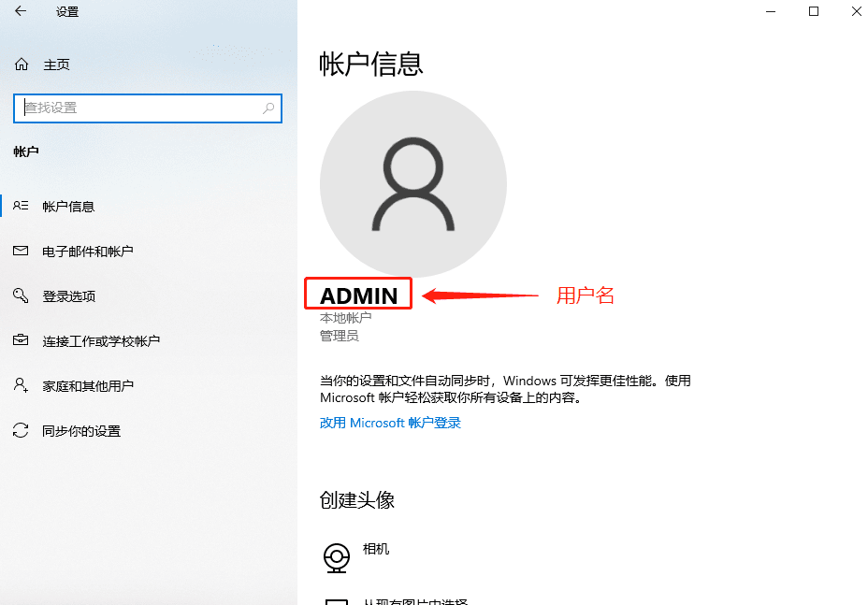
Task: Click the ADMIN username text
Action: pyautogui.click(x=357, y=294)
